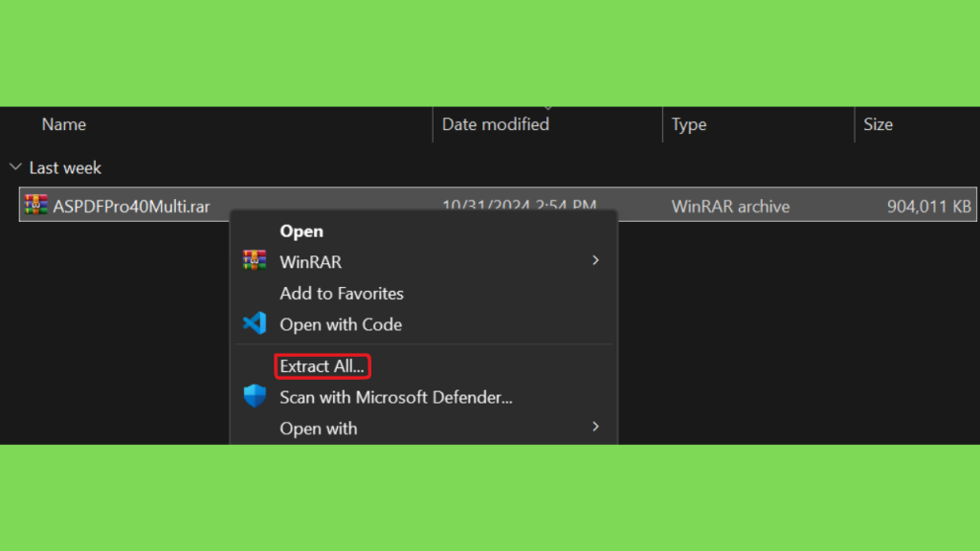Sort by the Type column header
Image resolution: width=980 pixels, height=551 pixels.
(689, 124)
